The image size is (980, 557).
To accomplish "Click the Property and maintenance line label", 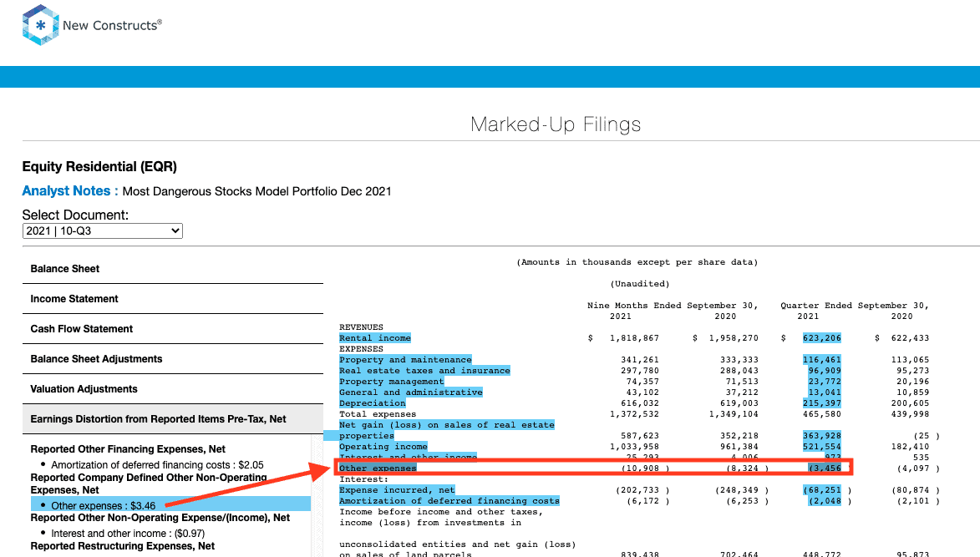I will click(406, 360).
